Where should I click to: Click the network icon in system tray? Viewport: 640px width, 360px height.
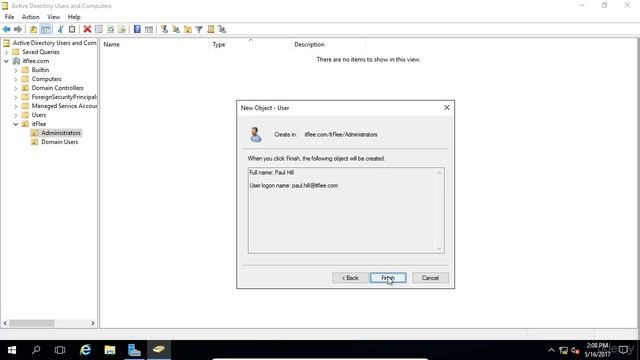coord(564,350)
